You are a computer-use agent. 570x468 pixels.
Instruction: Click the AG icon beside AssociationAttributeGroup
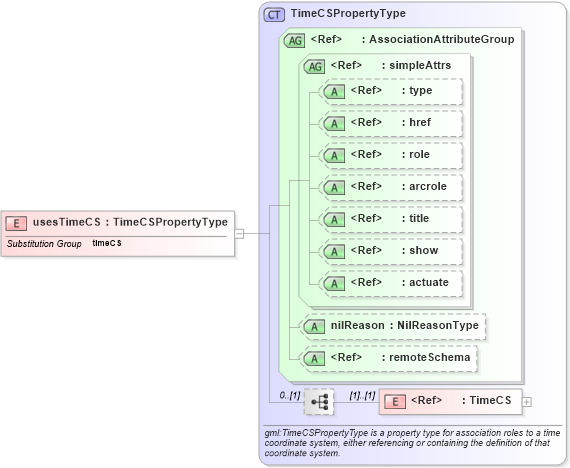[294, 40]
